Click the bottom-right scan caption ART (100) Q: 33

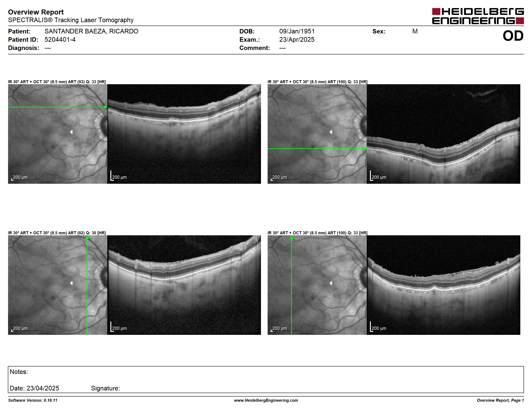(x=317, y=233)
